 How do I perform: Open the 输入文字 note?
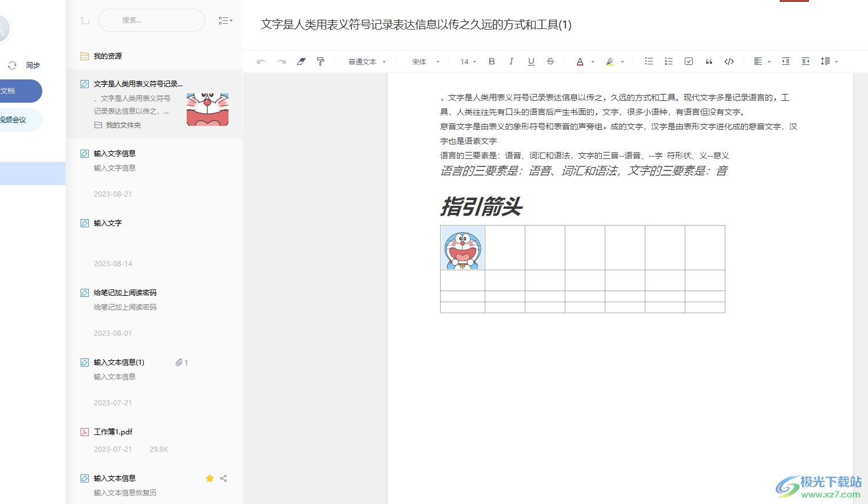(x=108, y=223)
